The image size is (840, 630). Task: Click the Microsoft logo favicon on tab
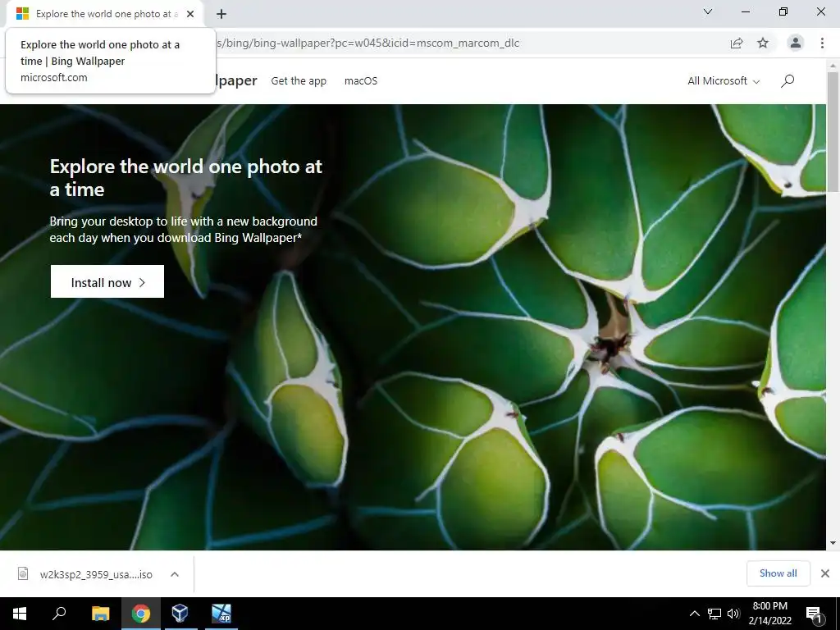[22, 14]
